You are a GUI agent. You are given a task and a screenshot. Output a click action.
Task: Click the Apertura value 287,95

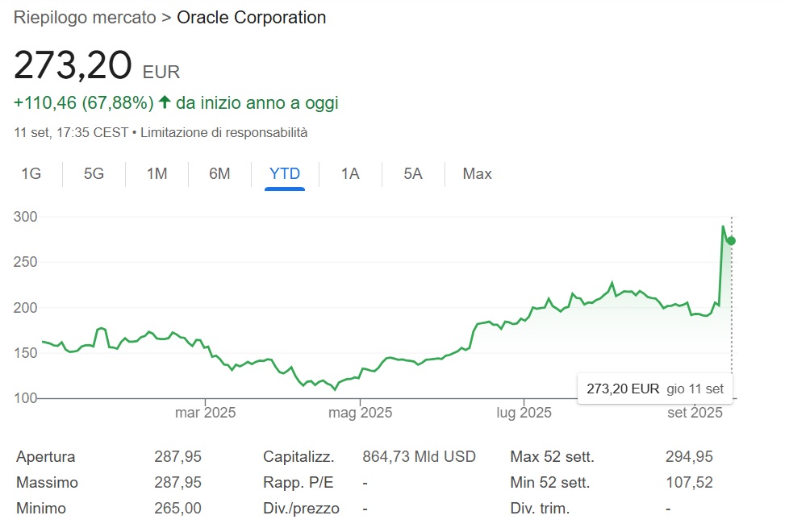tap(177, 457)
